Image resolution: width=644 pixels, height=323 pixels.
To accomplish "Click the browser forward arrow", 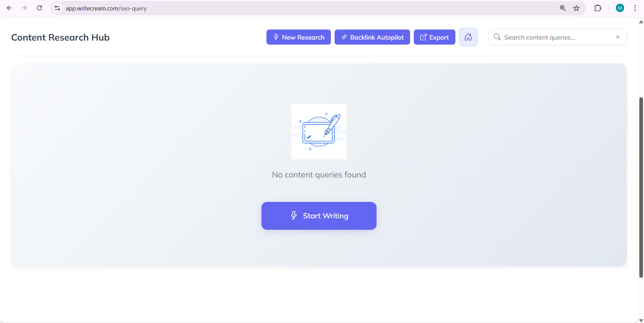I will click(24, 8).
